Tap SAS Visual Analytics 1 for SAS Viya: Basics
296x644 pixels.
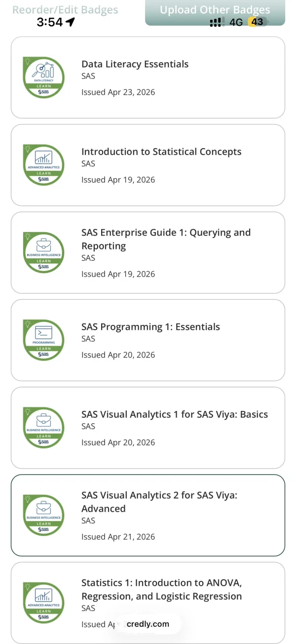(x=175, y=414)
